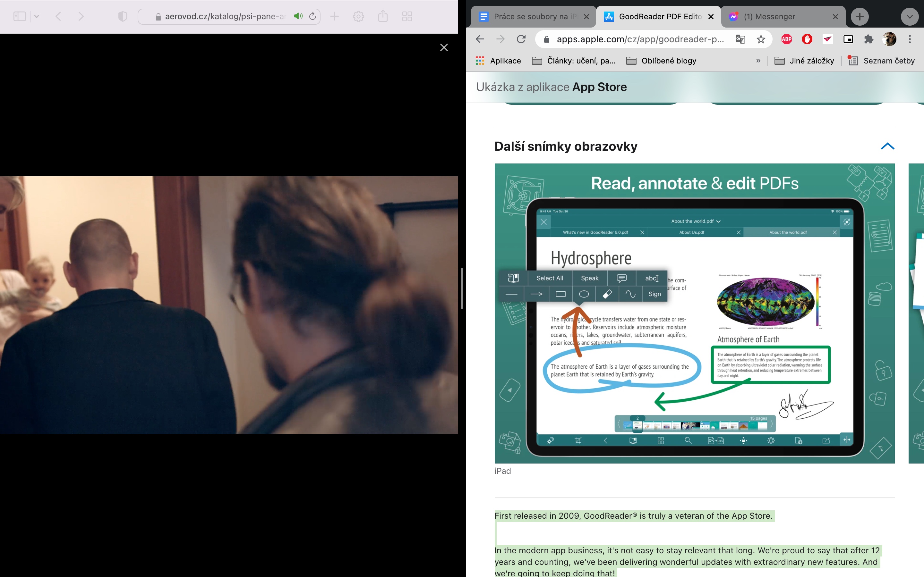
Task: Bookmark this page with the star icon
Action: click(x=761, y=39)
